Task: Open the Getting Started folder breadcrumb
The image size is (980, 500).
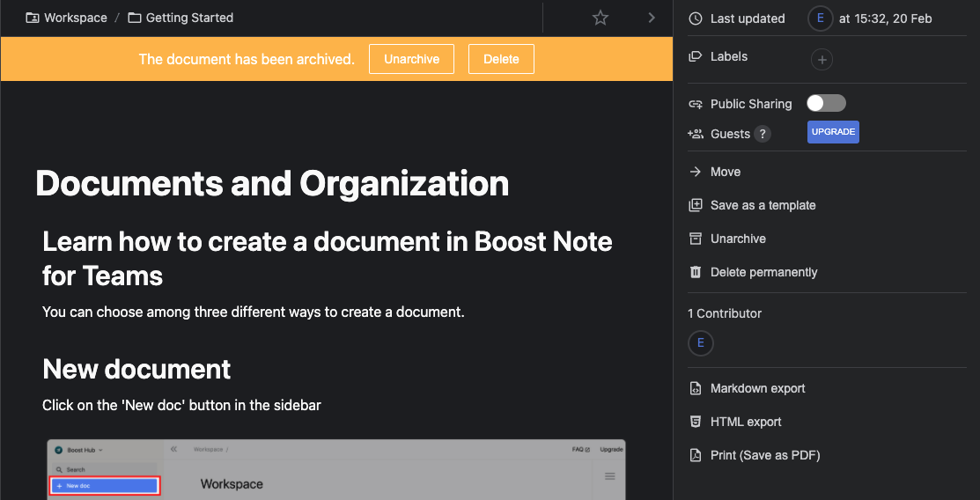Action: 189,18
